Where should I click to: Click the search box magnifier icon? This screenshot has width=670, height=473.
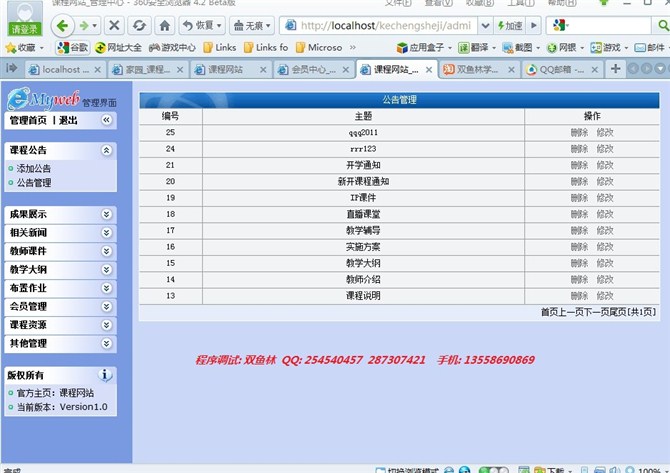(663, 26)
